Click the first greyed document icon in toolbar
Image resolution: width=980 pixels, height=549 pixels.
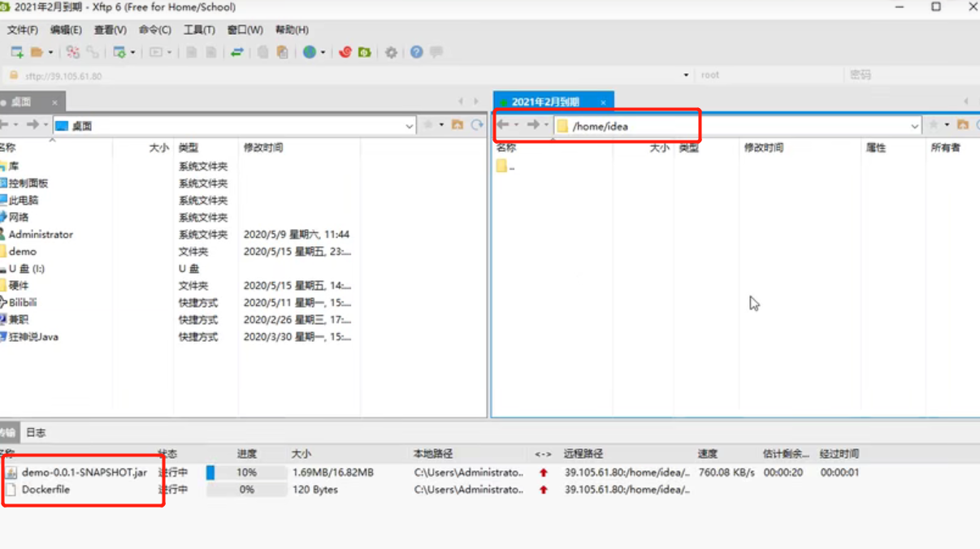tap(192, 52)
